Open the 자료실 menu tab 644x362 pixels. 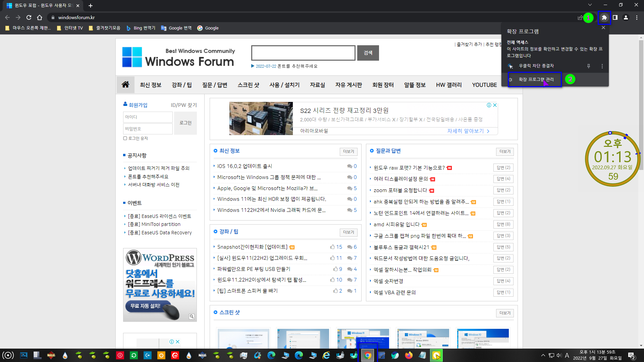[x=317, y=85]
